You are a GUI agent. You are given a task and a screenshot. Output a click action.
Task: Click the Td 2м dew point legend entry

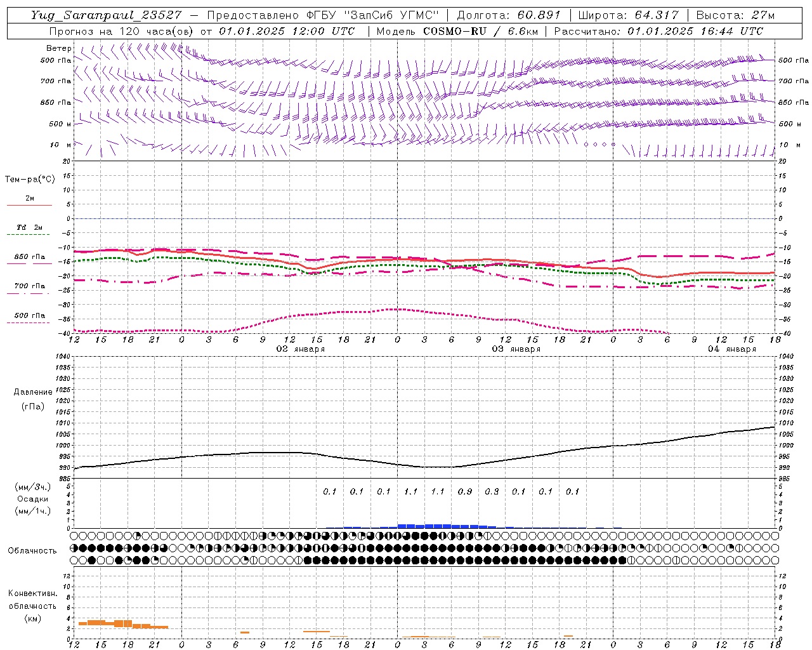tap(30, 227)
